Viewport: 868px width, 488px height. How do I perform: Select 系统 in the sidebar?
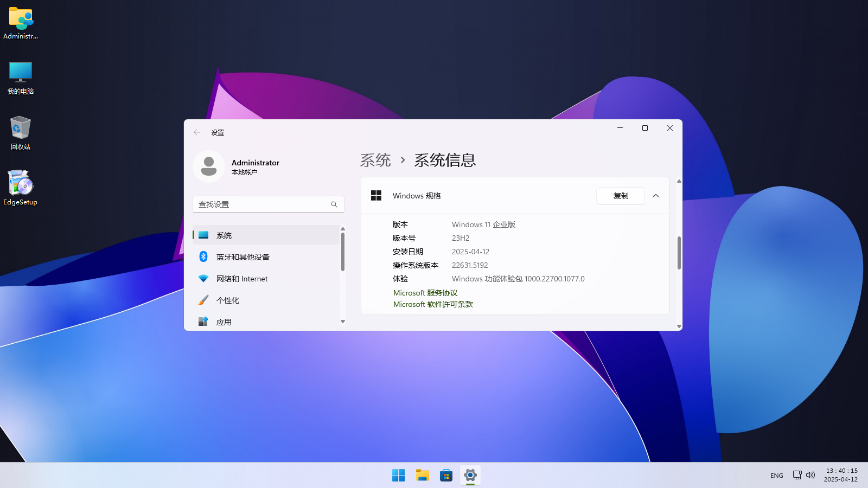point(266,235)
